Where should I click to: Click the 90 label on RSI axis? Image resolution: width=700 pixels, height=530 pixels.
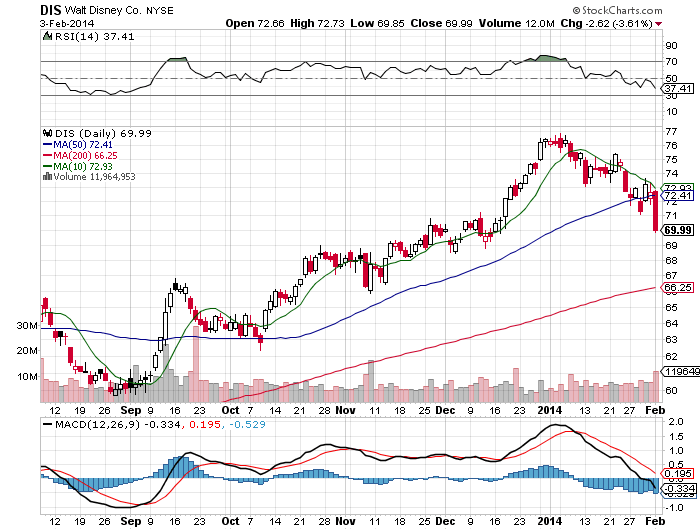point(671,45)
